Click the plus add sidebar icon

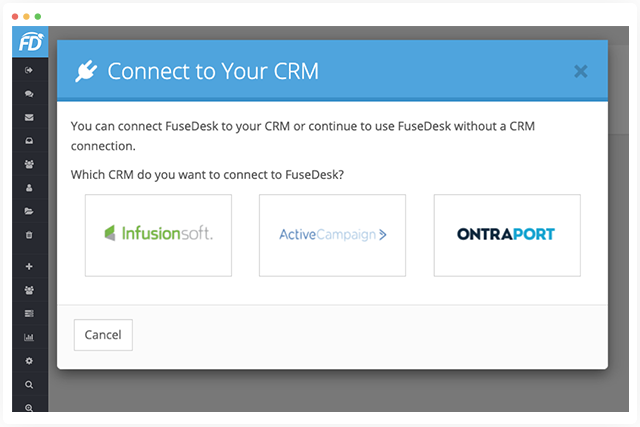coord(29,267)
